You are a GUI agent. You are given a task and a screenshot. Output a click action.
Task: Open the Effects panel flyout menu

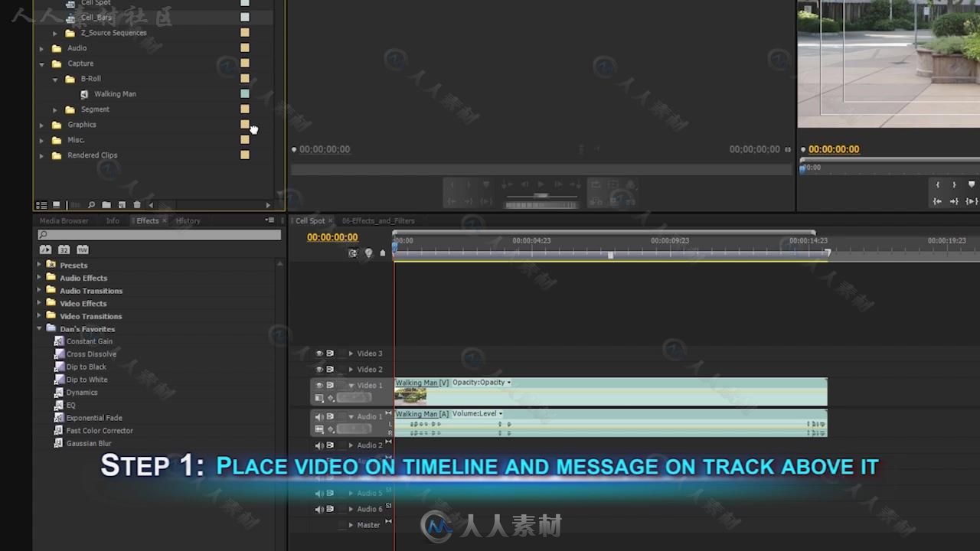(x=269, y=220)
